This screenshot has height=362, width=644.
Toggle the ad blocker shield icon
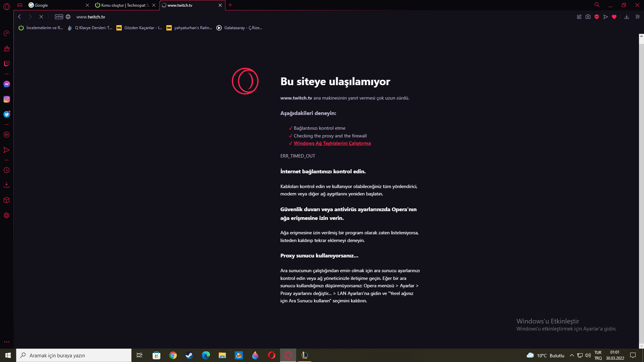pyautogui.click(x=597, y=17)
